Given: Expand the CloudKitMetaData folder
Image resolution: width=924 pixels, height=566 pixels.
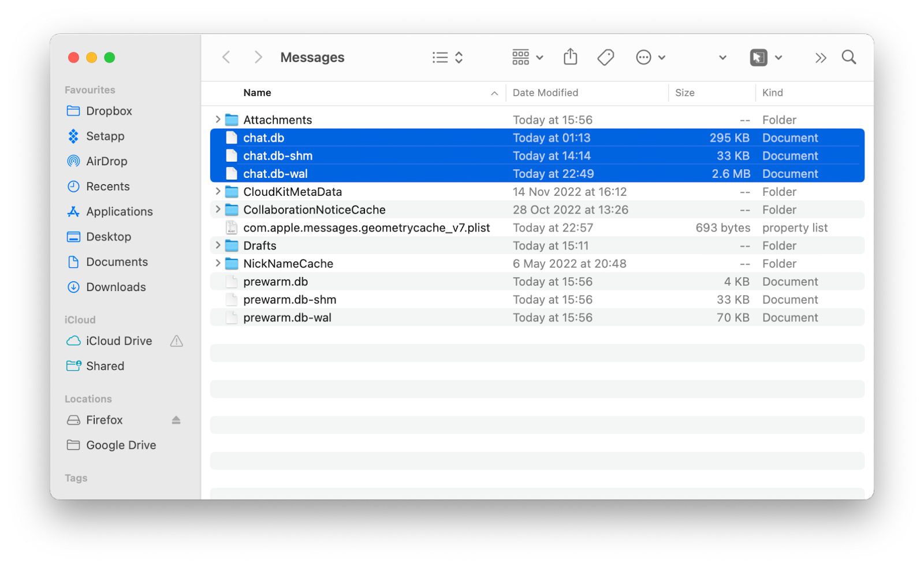Looking at the screenshot, I should click(x=217, y=191).
